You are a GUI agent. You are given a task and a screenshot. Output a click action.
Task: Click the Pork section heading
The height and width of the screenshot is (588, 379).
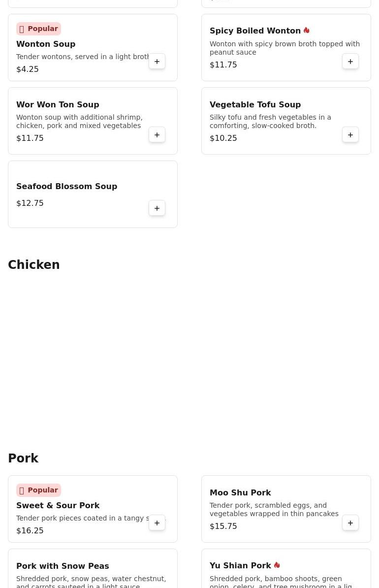point(23,458)
